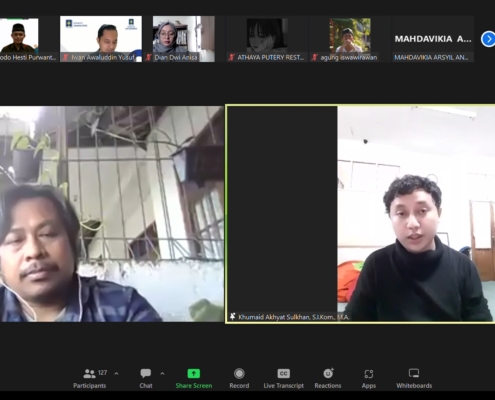Click muted mic icon on ATHAYA PUTERY
The image size is (495, 400).
232,57
